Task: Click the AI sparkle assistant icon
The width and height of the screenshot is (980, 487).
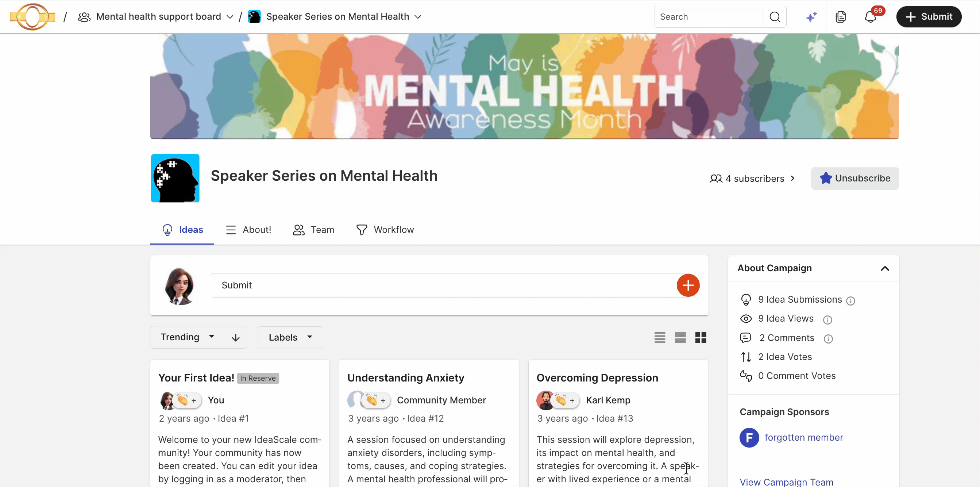Action: (811, 17)
